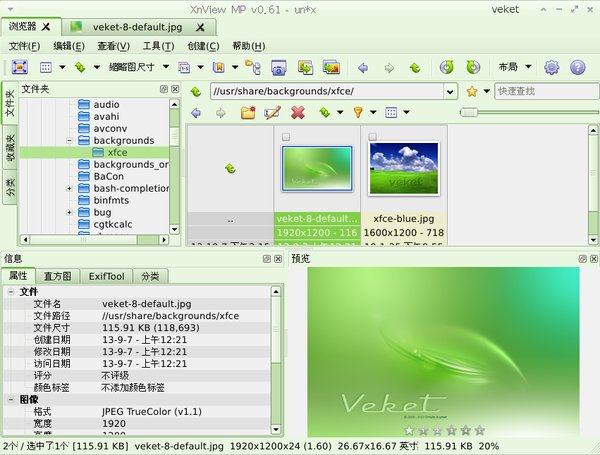The width and height of the screenshot is (600, 455).
Task: Open the 工具(T) menu
Action: [158, 46]
